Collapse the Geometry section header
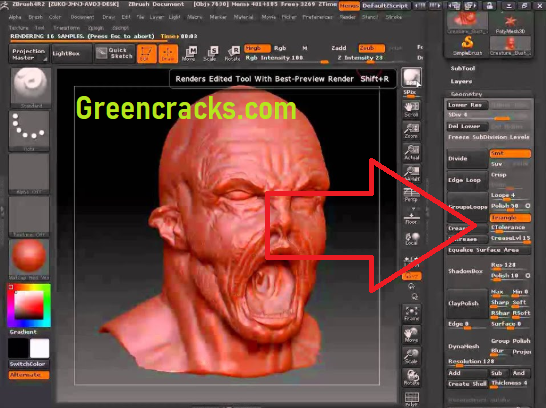Viewport: 546px width, 408px height. (x=467, y=94)
